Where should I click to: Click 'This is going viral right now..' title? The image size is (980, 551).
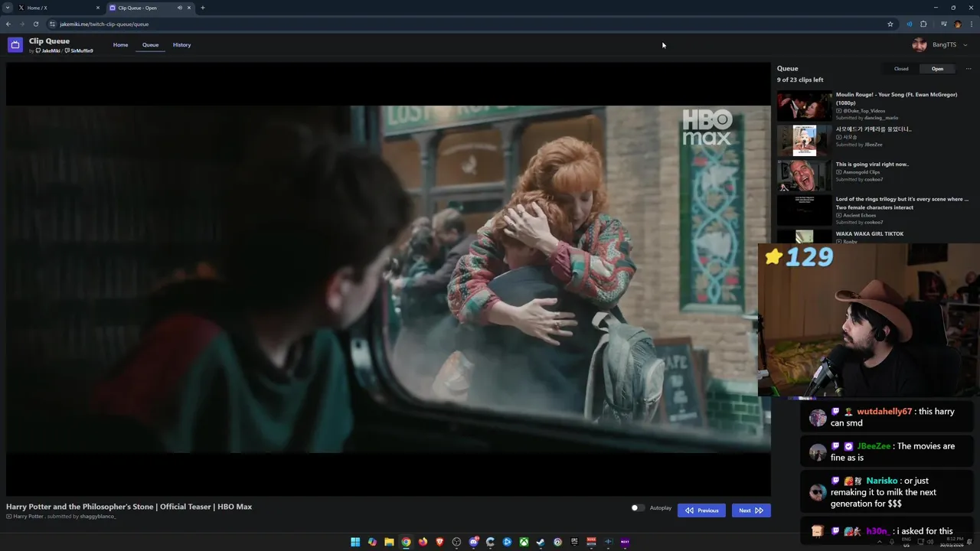(872, 165)
